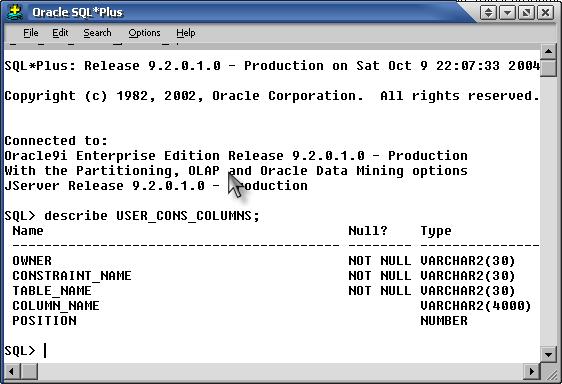Open the Edit menu

click(x=60, y=33)
